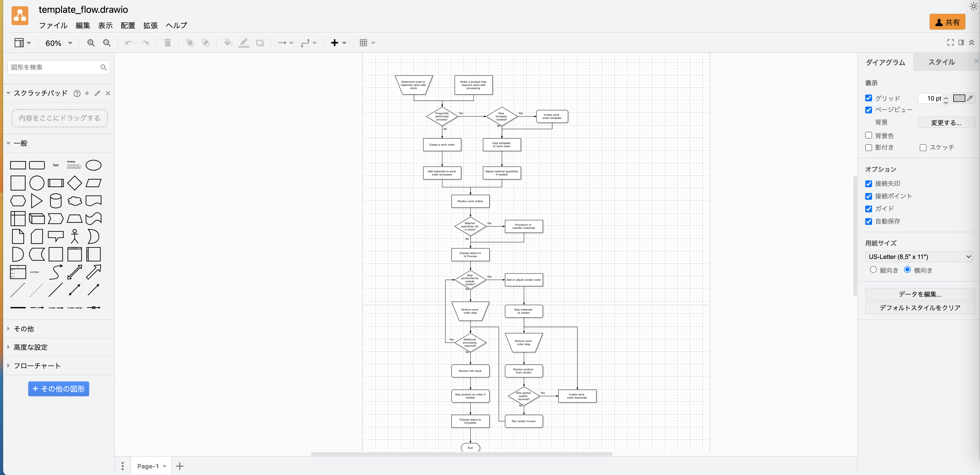Select the 縦向き radio button
Image resolution: width=980 pixels, height=475 pixels.
[x=874, y=270]
